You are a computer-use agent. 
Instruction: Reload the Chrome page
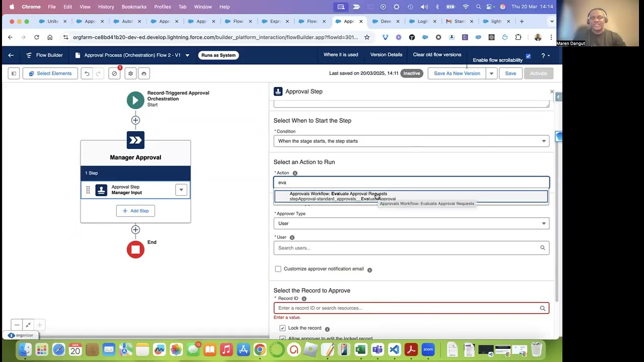coord(37,37)
